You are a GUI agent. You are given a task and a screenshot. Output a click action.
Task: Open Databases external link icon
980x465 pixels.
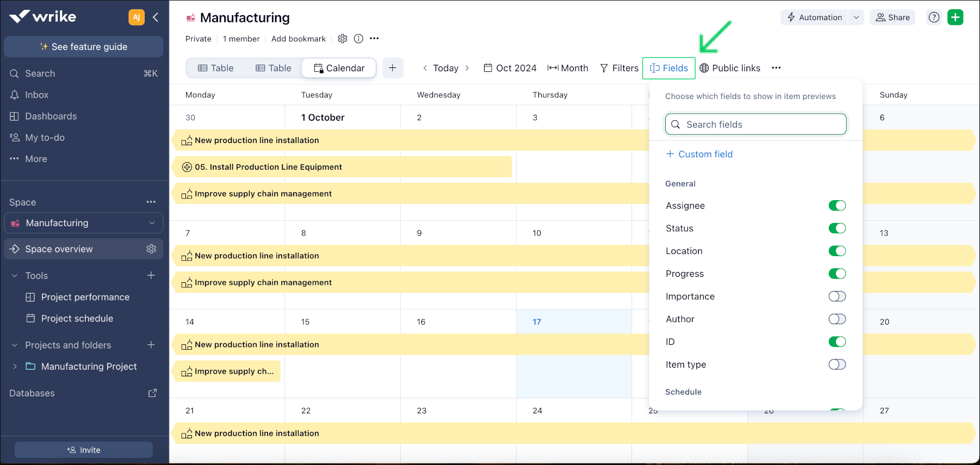tap(152, 393)
